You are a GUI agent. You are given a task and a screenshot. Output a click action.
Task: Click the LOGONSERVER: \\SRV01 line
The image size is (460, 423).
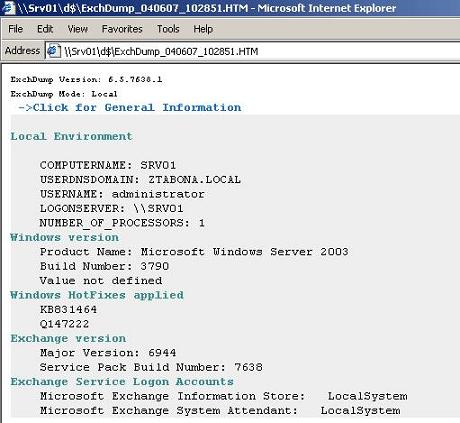pyautogui.click(x=111, y=209)
